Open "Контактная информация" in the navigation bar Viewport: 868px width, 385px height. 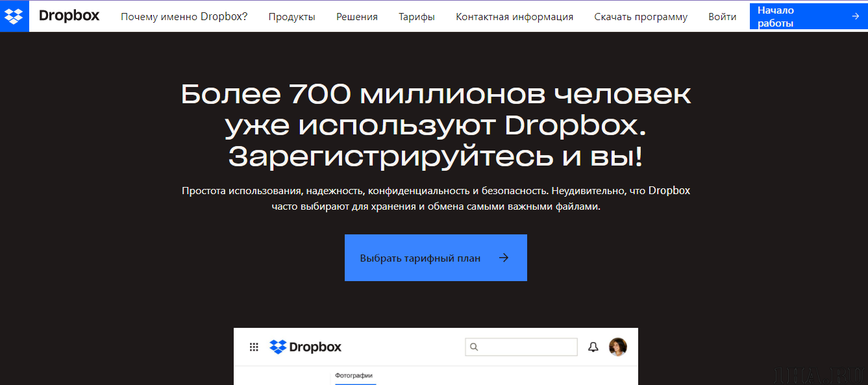point(514,17)
